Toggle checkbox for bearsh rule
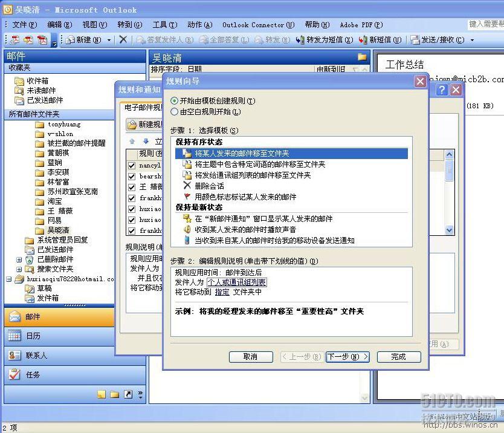Screen dimensions: 504x433 [132, 177]
